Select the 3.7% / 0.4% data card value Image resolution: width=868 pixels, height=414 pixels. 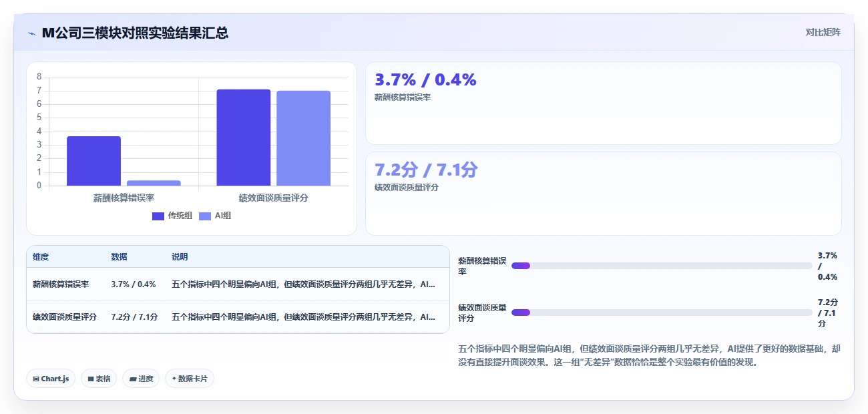(425, 79)
